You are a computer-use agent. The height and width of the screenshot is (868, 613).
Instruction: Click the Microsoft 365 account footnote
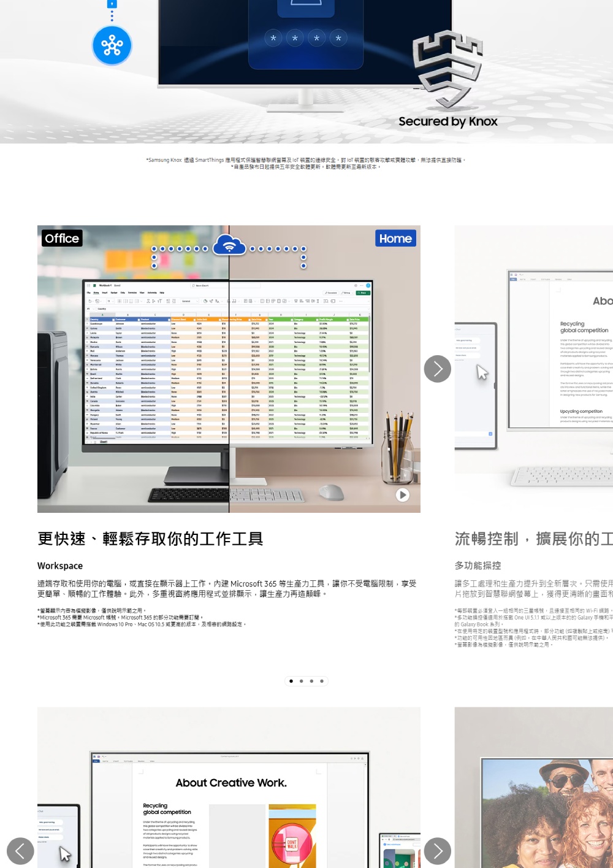[x=120, y=618]
